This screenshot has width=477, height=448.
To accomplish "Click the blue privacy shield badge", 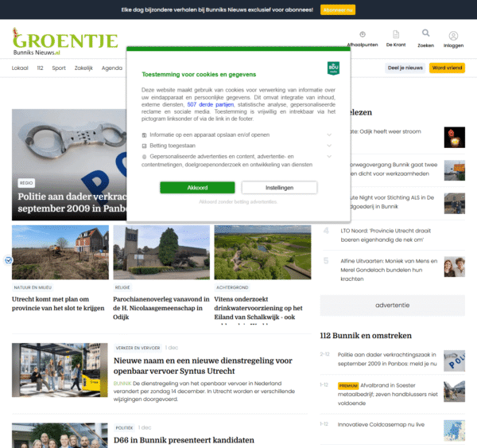I will click(8, 260).
